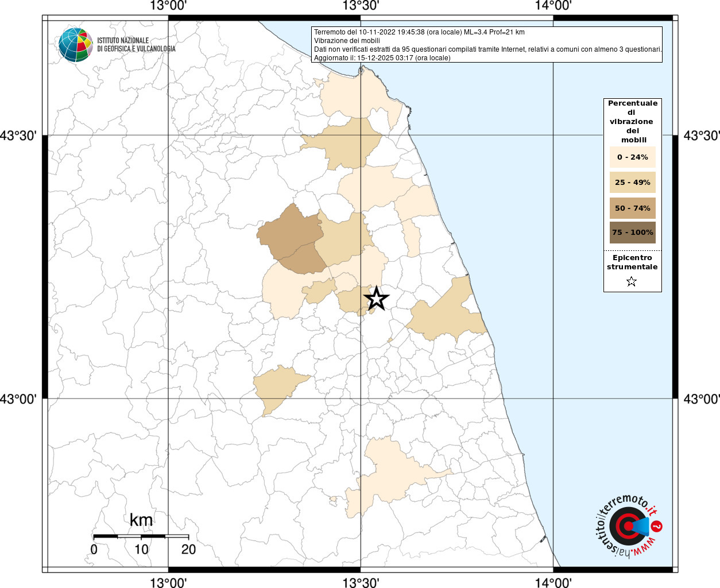Select the 75 - 100% legend swatch
The width and height of the screenshot is (720, 588).
pyautogui.click(x=632, y=233)
